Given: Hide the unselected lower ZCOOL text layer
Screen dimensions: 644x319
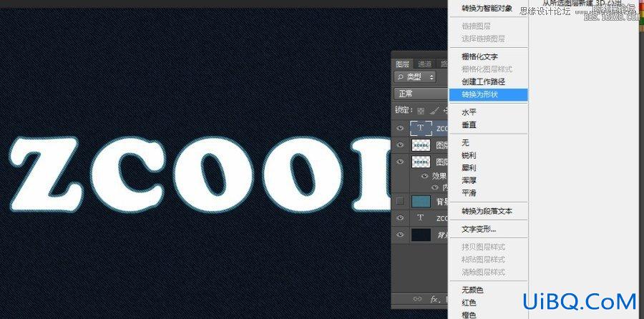Looking at the screenshot, I should click(400, 218).
